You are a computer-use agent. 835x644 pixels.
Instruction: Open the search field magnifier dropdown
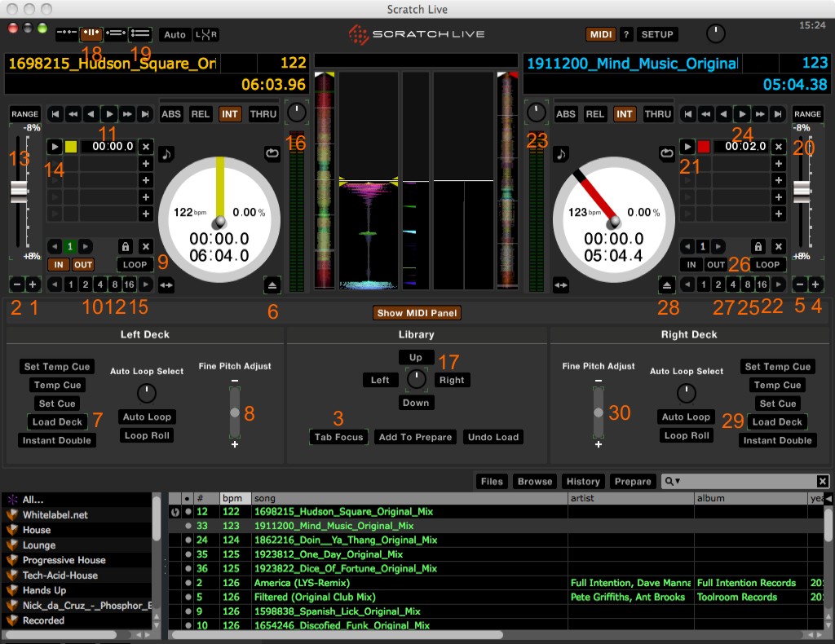tap(672, 482)
